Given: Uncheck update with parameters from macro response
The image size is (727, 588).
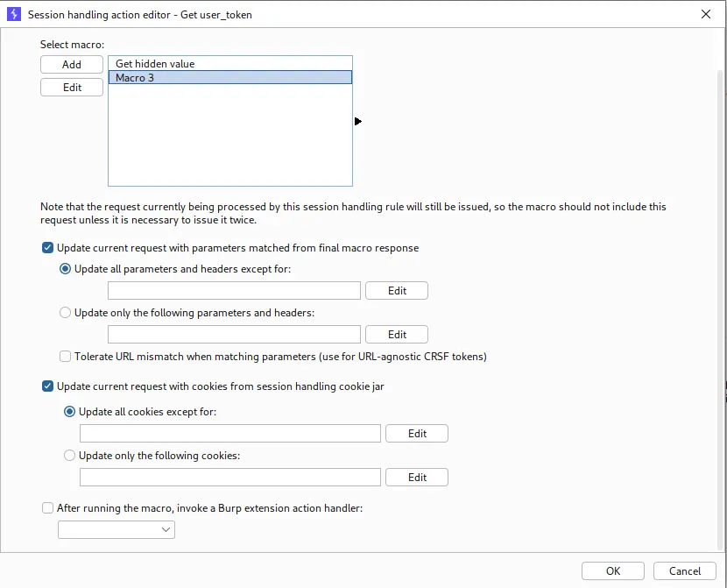Looking at the screenshot, I should pos(47,248).
